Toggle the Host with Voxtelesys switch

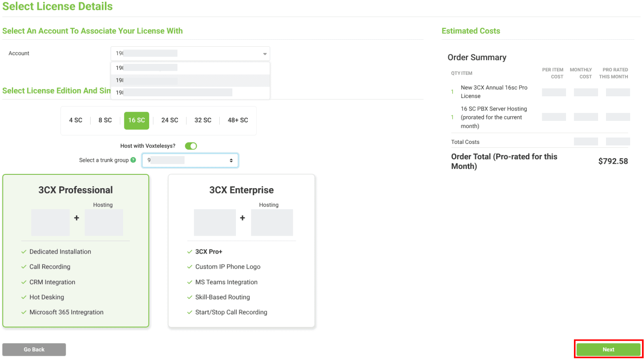(x=191, y=146)
